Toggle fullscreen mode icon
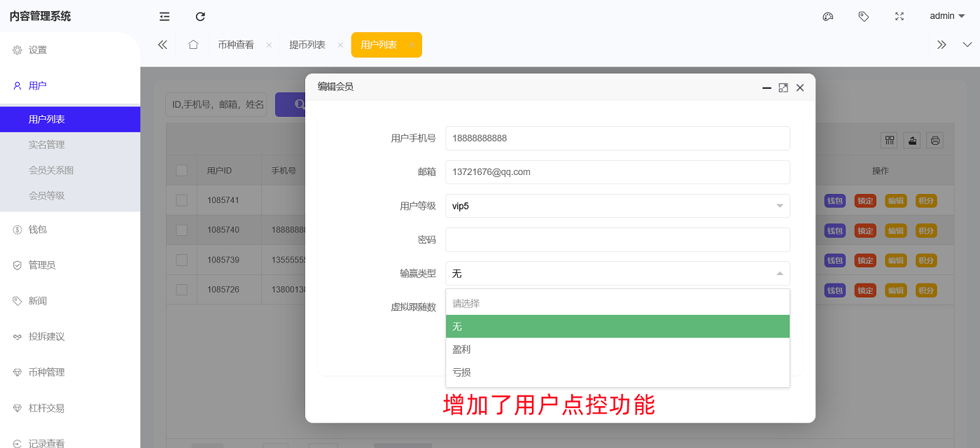Screen dimensions: 980x448 tap(899, 16)
